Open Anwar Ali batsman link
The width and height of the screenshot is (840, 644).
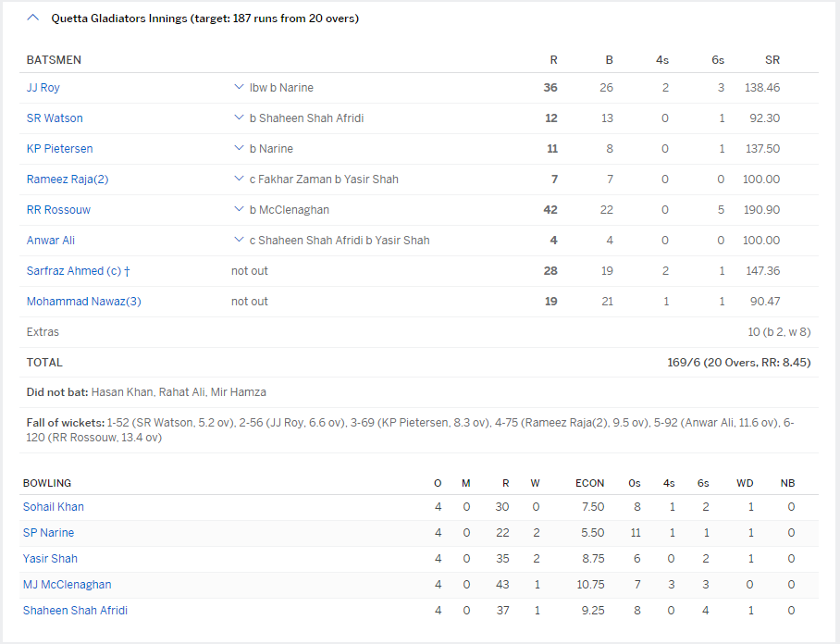coord(51,241)
